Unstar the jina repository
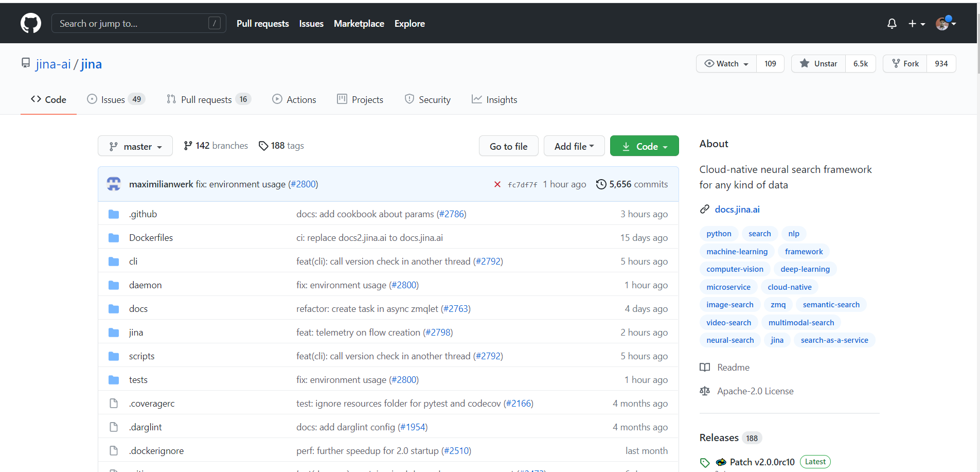The width and height of the screenshot is (980, 472). pos(818,63)
